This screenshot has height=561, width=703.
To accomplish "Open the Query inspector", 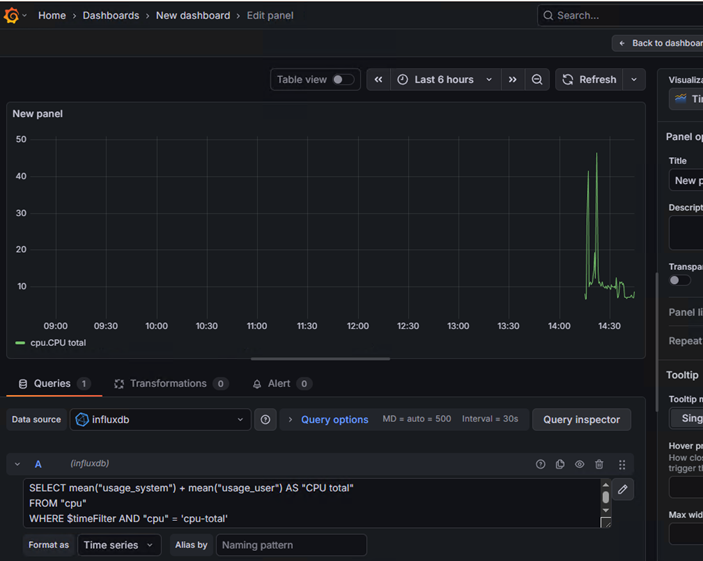I will coord(581,420).
